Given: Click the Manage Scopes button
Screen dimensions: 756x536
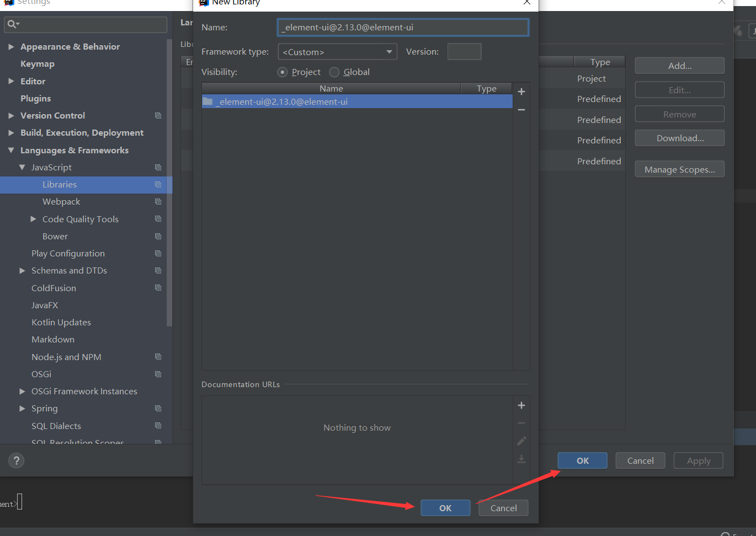Looking at the screenshot, I should coord(679,169).
